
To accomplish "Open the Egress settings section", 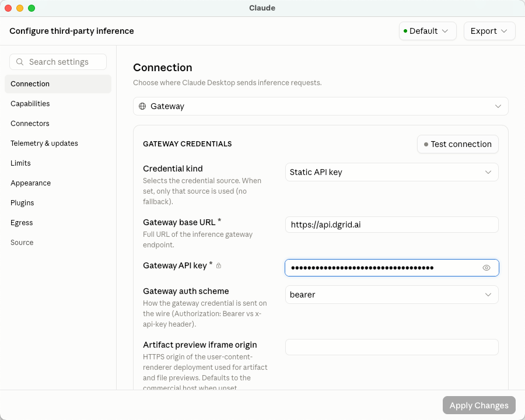I will [58, 223].
